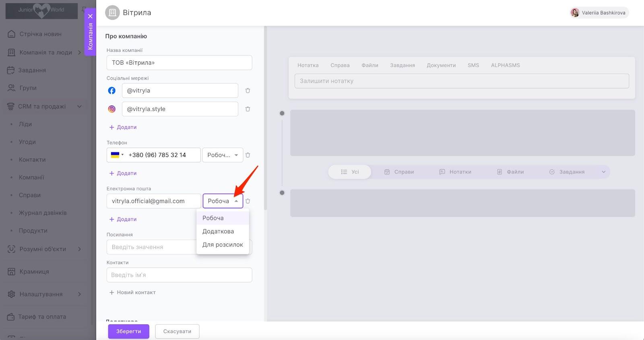Viewport: 644px width, 340px height.
Task: Delete the Facebook social network entry
Action: [248, 91]
